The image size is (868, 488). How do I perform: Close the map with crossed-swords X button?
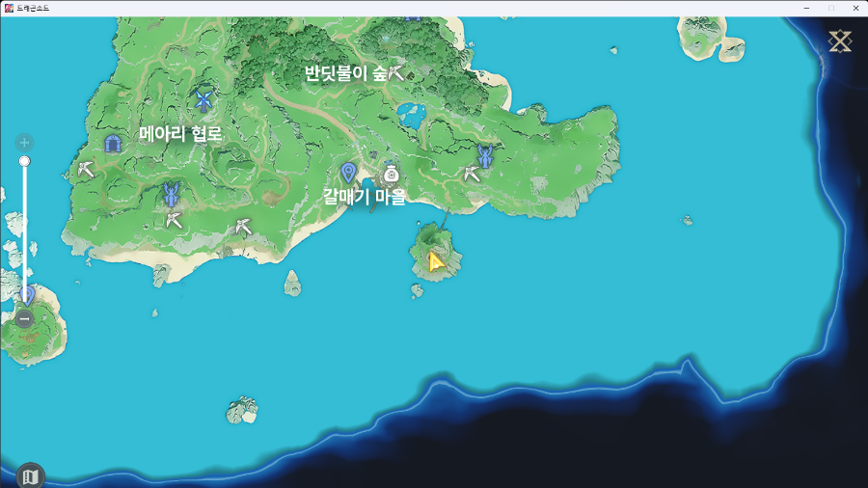[x=840, y=41]
